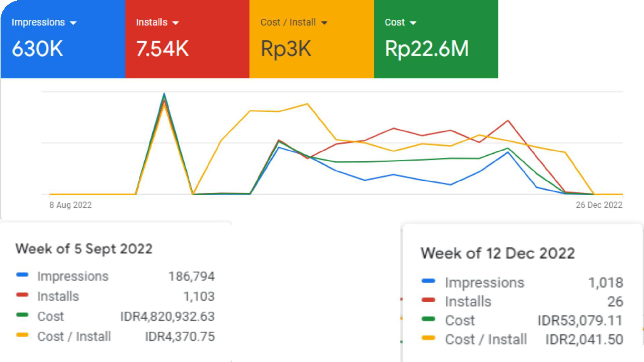Screen dimensions: 644x362
Task: Select the yellow Rp3K value
Action: click(x=286, y=49)
